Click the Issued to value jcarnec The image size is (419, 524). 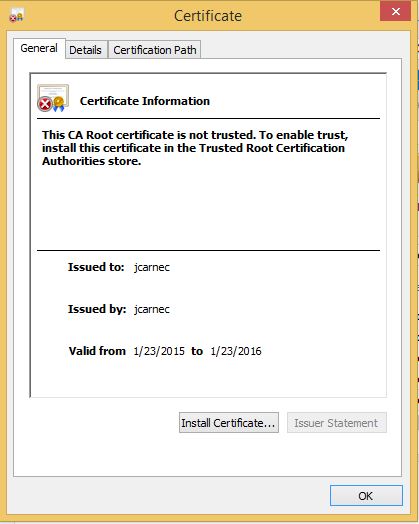[x=152, y=267]
